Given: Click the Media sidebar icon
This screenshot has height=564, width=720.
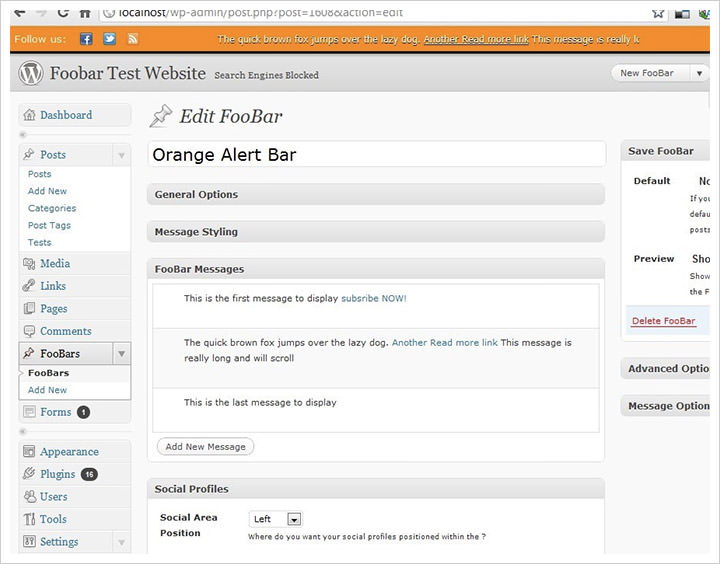Looking at the screenshot, I should click(29, 264).
